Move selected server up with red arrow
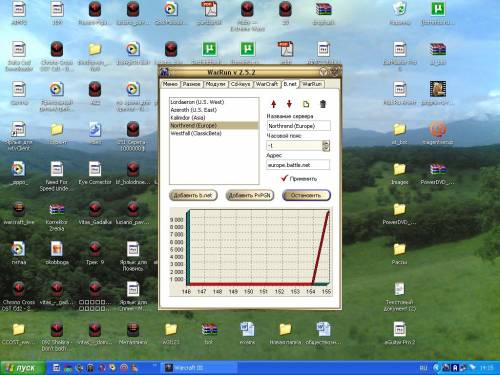The image size is (500, 375). point(273,104)
